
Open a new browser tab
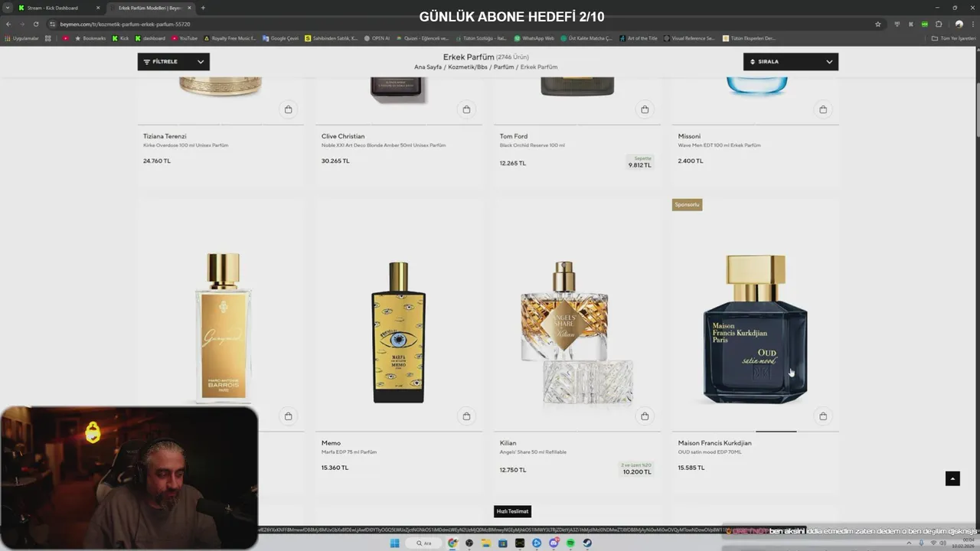[x=202, y=8]
